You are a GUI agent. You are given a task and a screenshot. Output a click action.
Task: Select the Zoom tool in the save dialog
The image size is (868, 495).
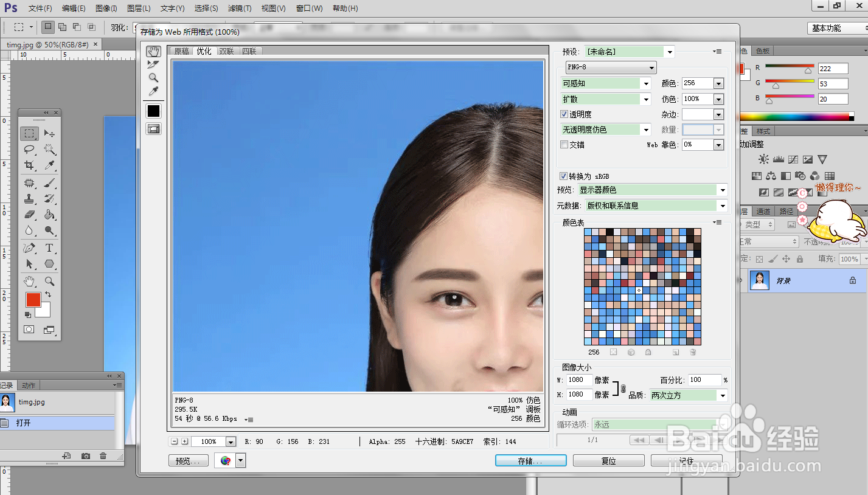pyautogui.click(x=153, y=78)
